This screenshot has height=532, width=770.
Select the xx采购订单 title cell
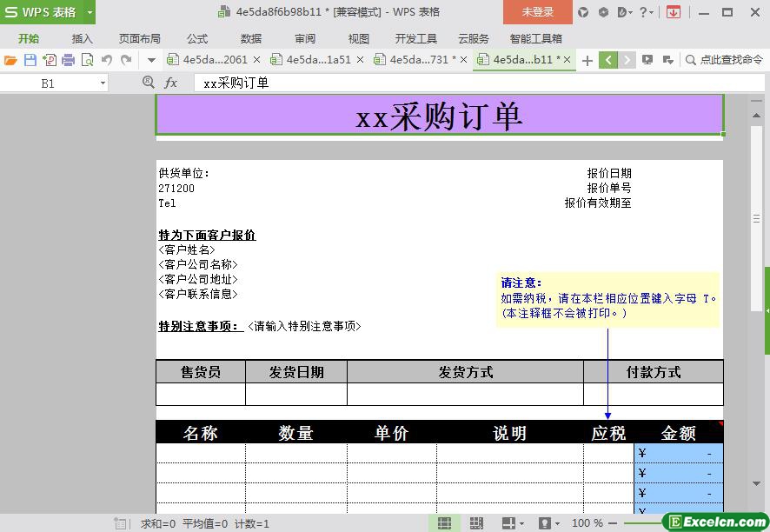click(x=439, y=116)
